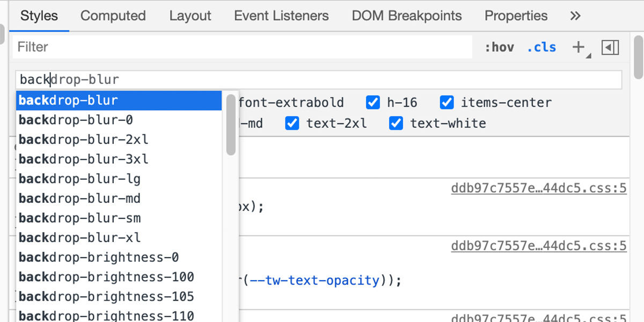
Task: Click the Filter styles input field
Action: pyautogui.click(x=242, y=47)
